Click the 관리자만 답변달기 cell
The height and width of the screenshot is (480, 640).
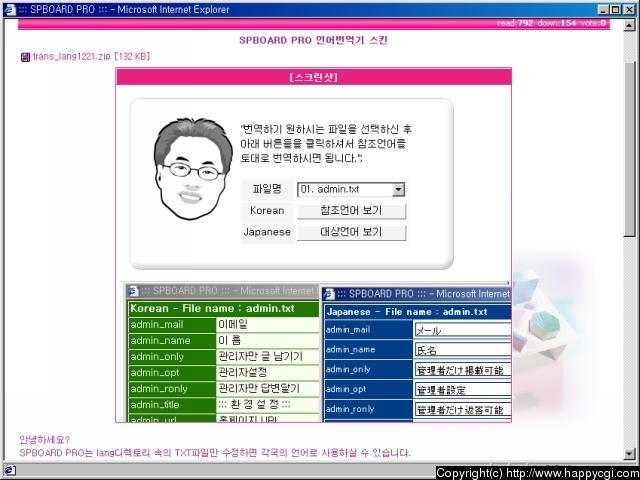(x=267, y=389)
